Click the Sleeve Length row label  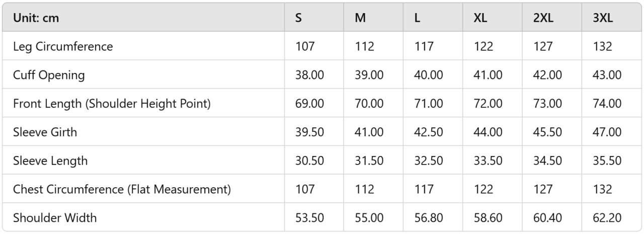click(50, 161)
